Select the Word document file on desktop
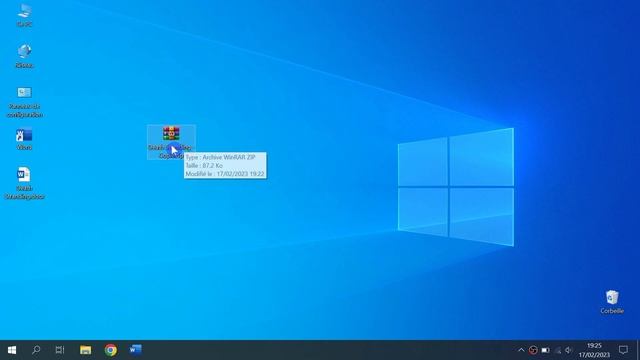The width and height of the screenshot is (640, 360). (x=24, y=183)
